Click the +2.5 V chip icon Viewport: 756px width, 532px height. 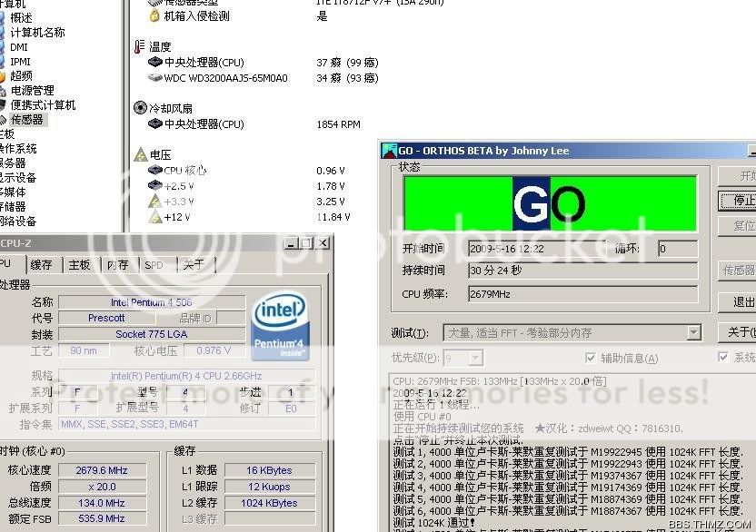[x=154, y=185]
